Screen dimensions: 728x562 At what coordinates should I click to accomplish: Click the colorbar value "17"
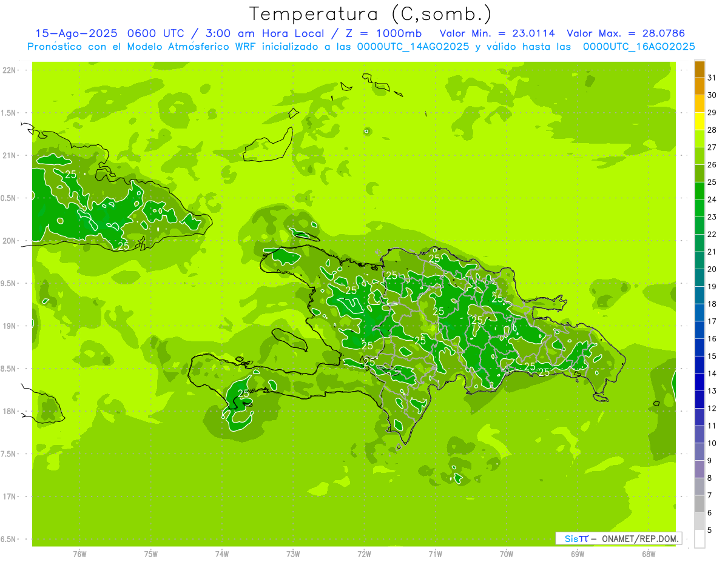(712, 321)
